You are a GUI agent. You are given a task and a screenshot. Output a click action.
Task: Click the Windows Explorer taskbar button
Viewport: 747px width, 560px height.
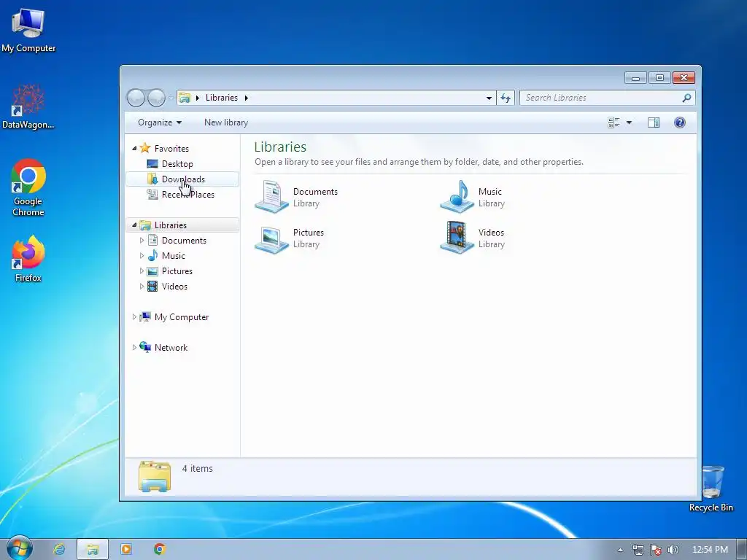coord(93,549)
